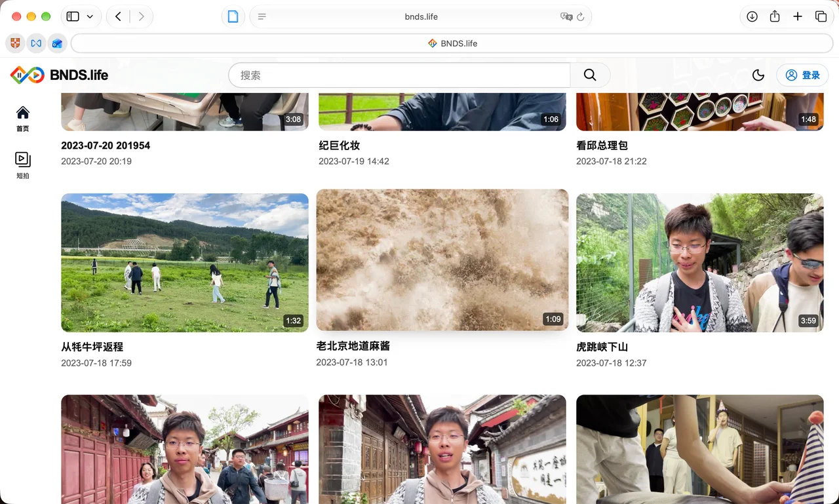The width and height of the screenshot is (839, 504).
Task: Click the search magnifier button
Action: pos(590,75)
